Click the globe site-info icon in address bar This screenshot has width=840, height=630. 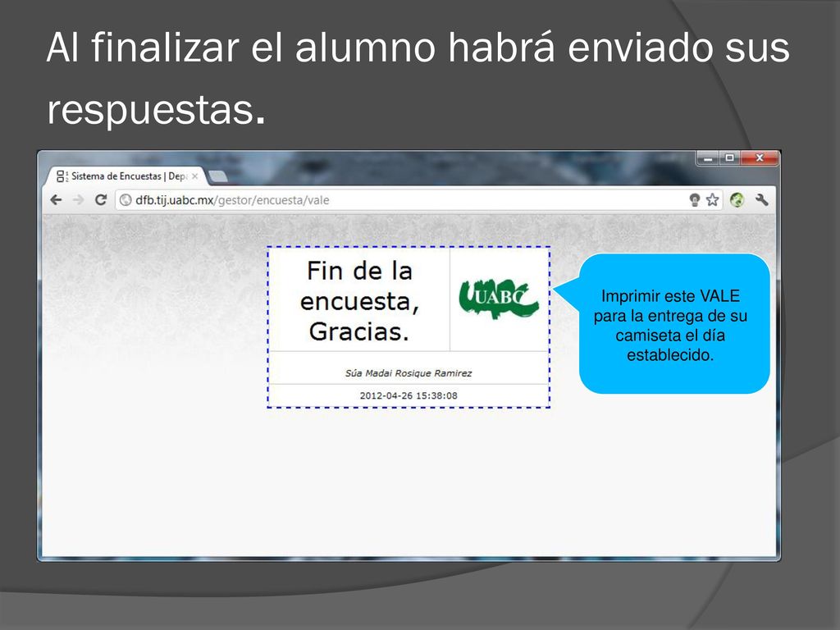click(126, 200)
